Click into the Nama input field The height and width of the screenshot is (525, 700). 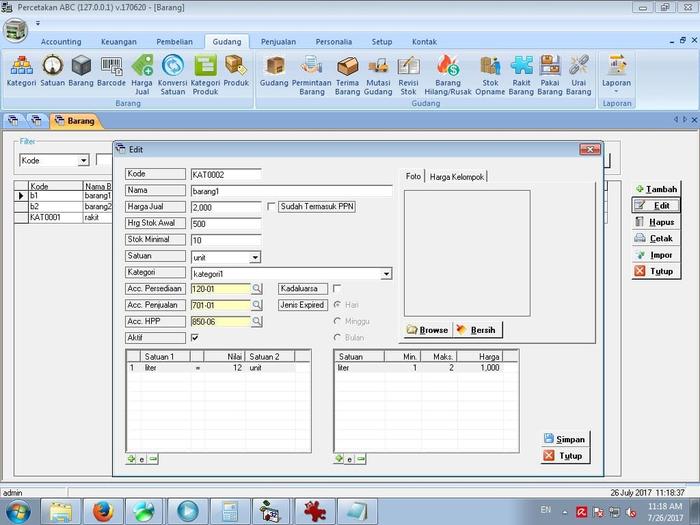(x=290, y=190)
